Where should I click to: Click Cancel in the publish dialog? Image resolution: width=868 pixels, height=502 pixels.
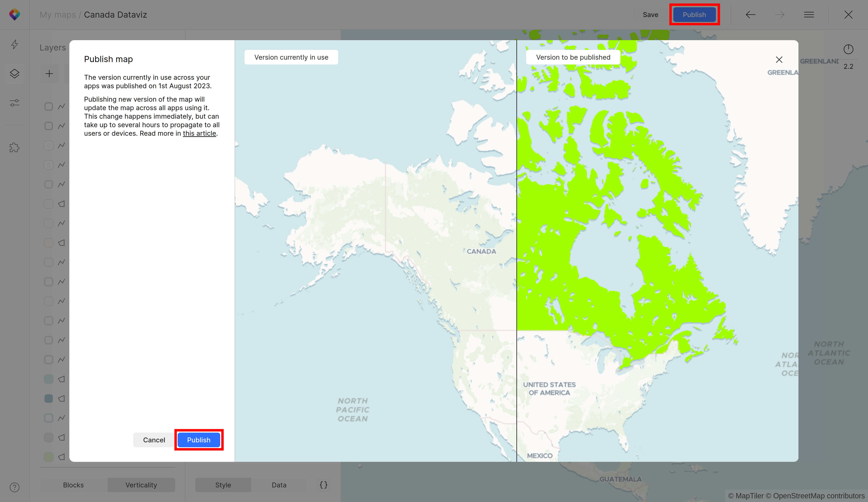[x=154, y=440]
